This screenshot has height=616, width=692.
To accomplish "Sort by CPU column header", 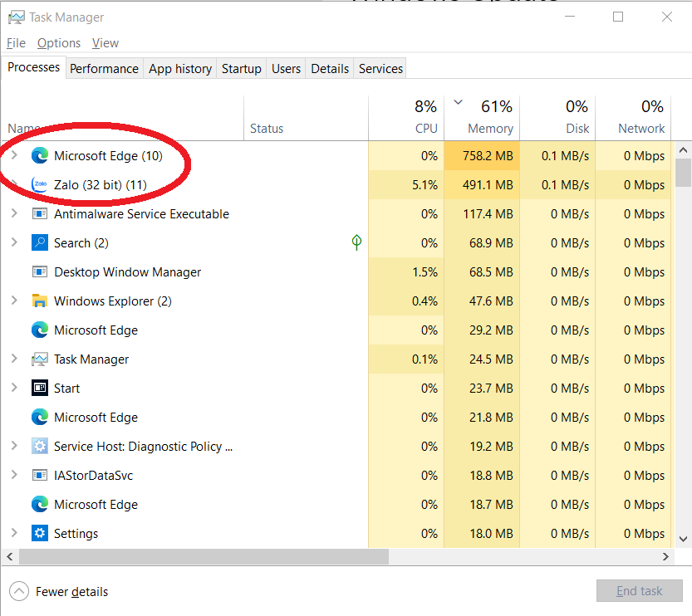I will click(x=406, y=117).
